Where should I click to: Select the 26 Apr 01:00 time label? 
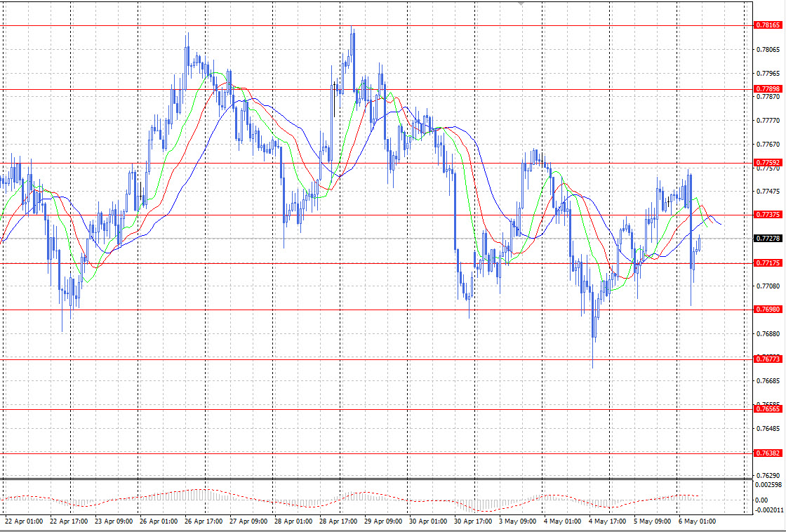[x=157, y=521]
